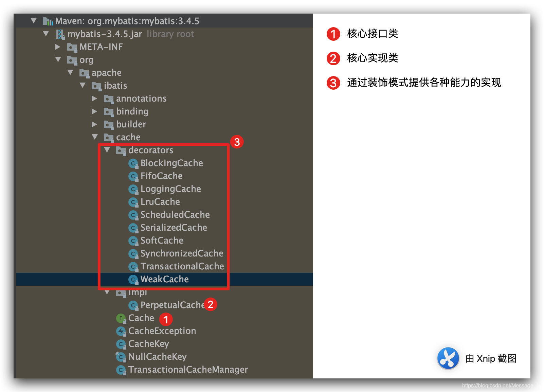Collapse the apache package arrow
544x392 pixels.
[70, 72]
